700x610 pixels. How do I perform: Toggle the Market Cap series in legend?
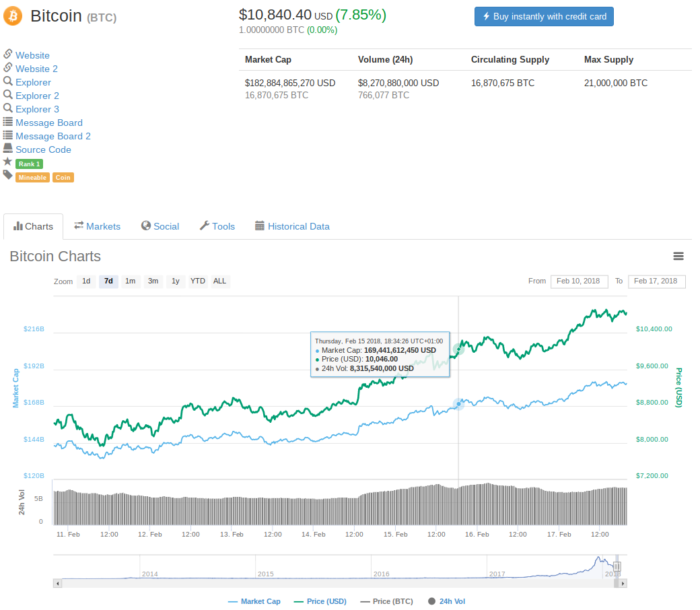point(254,601)
